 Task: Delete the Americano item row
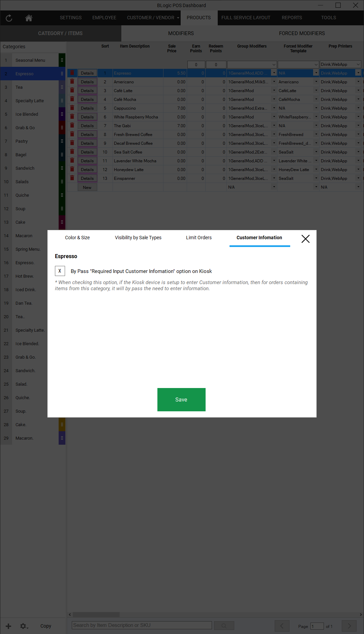point(72,82)
